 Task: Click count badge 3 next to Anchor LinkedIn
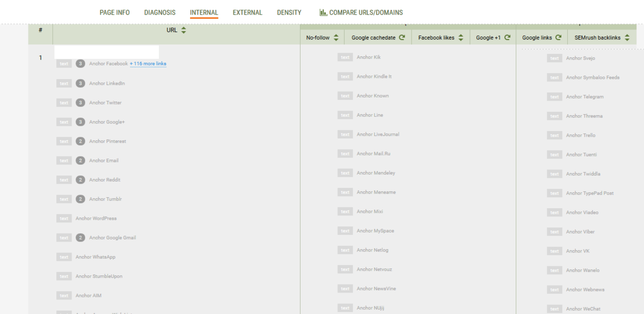(80, 83)
